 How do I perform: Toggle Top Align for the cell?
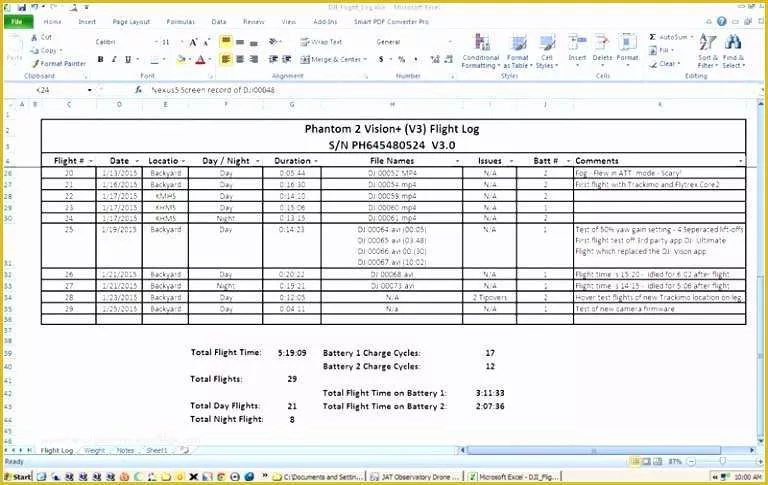pos(226,42)
